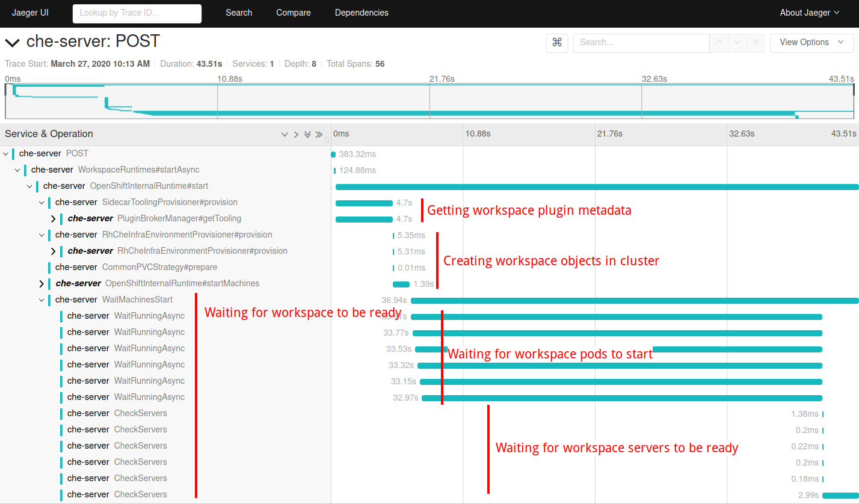Screen dimensions: 859x504
Task: Click the che-server: POST trace title
Action: pos(93,41)
